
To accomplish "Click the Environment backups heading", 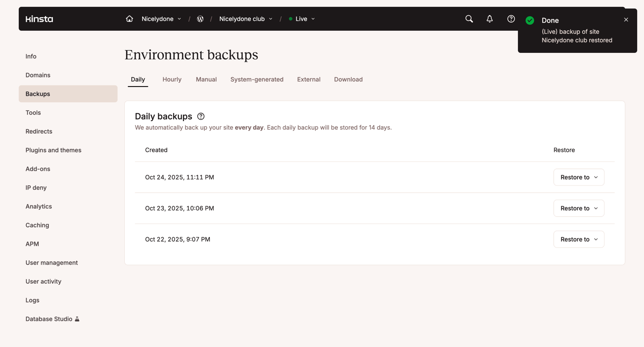I will pos(191,55).
